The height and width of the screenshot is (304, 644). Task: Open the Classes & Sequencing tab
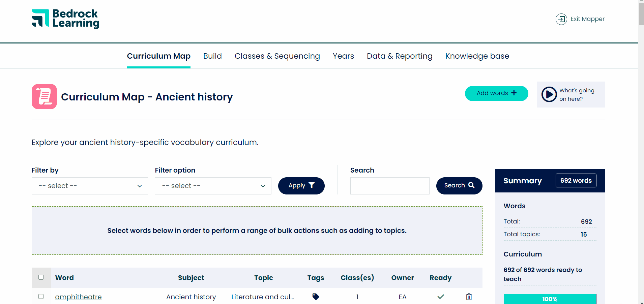tap(277, 56)
